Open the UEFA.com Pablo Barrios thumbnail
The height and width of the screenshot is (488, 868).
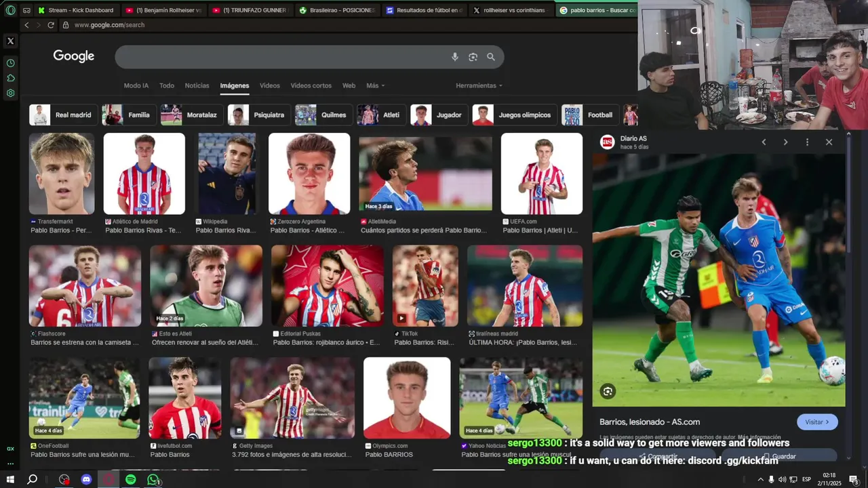(x=542, y=174)
